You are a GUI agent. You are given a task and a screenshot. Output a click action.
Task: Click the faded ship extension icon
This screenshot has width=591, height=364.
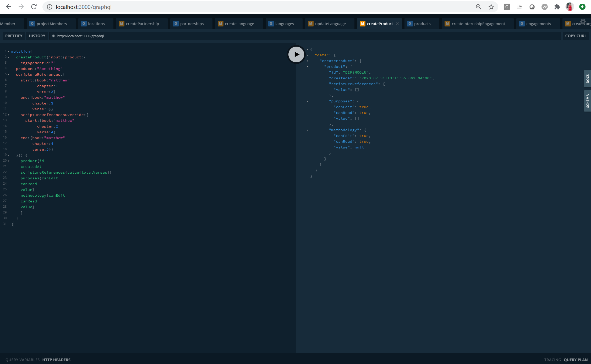[x=519, y=7]
